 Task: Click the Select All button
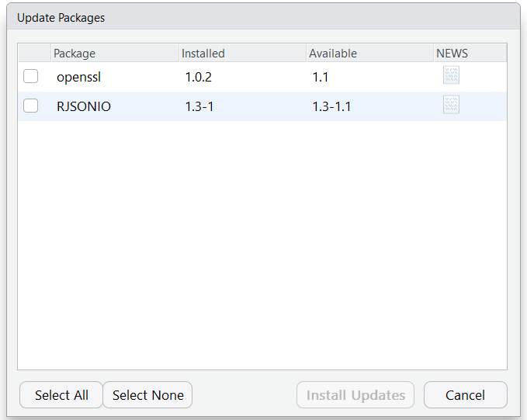coord(61,395)
